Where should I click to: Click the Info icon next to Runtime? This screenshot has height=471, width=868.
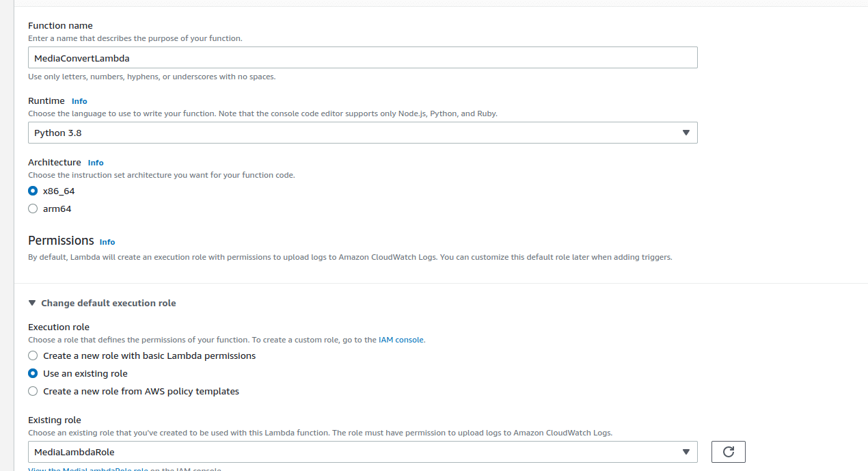[x=79, y=100]
